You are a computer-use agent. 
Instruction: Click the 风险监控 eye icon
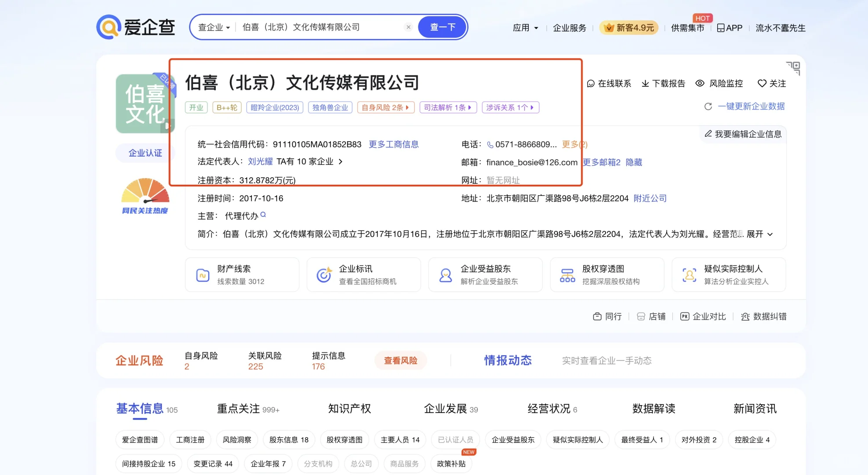pyautogui.click(x=700, y=83)
